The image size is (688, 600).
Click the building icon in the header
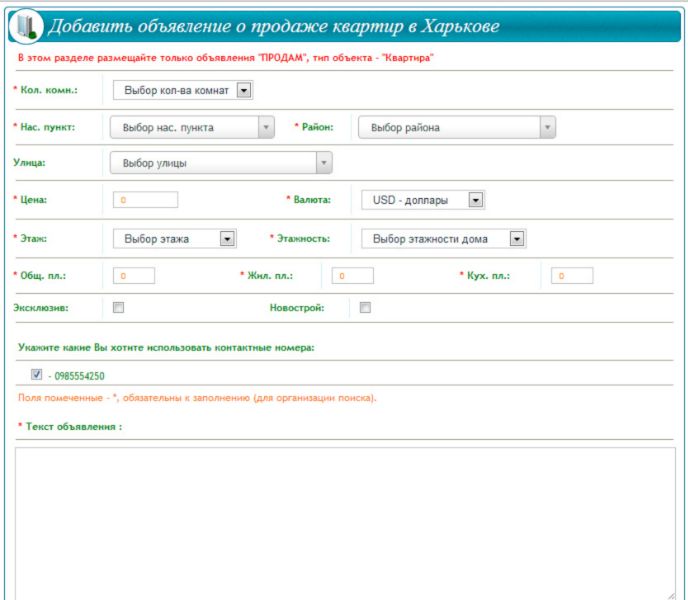click(26, 27)
